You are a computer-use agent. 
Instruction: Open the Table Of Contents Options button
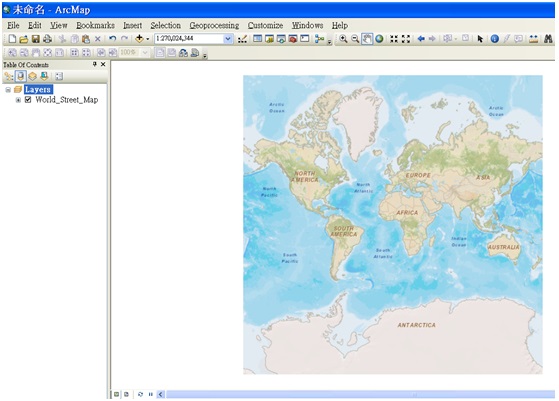(x=59, y=76)
